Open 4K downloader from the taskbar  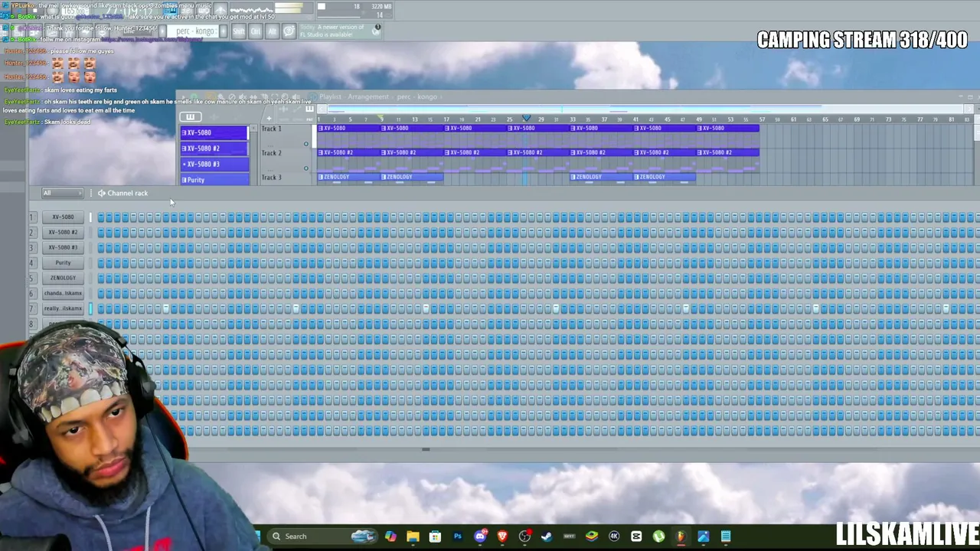(x=614, y=536)
